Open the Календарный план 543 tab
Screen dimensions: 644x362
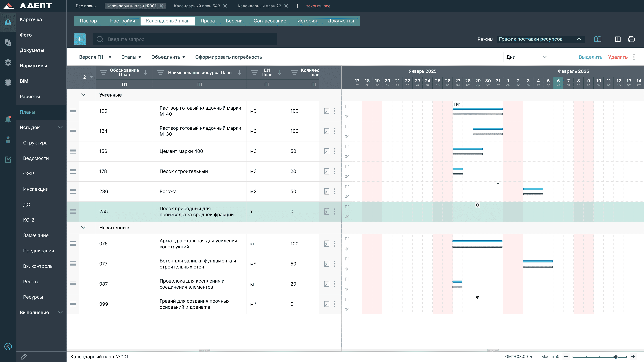pyautogui.click(x=197, y=6)
